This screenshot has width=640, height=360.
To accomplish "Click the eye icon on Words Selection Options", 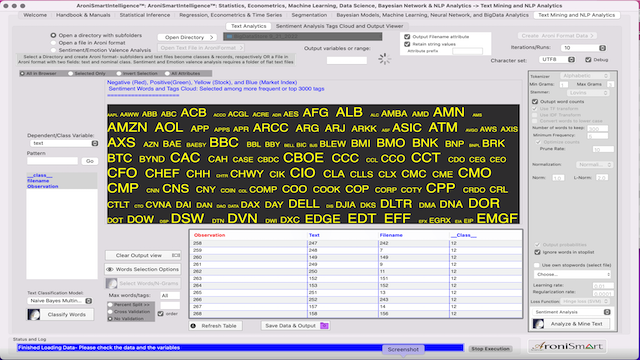I will point(110,269).
